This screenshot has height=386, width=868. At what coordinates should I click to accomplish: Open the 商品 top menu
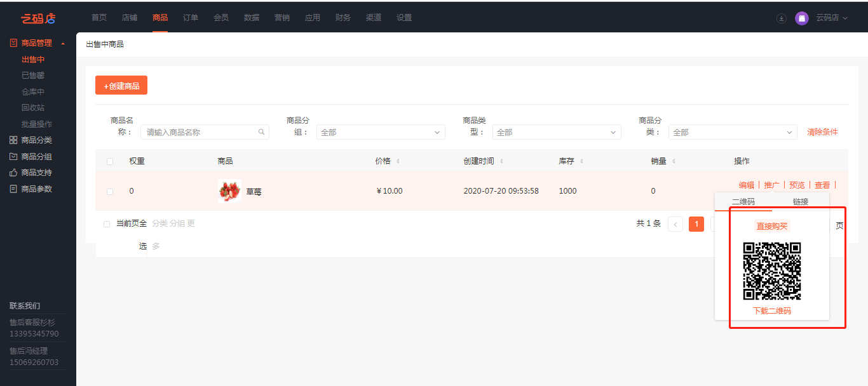click(x=160, y=18)
